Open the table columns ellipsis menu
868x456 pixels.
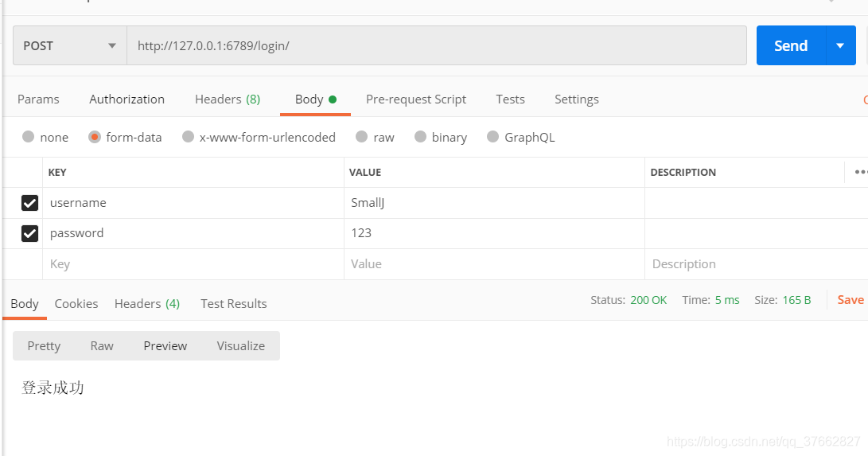860,172
